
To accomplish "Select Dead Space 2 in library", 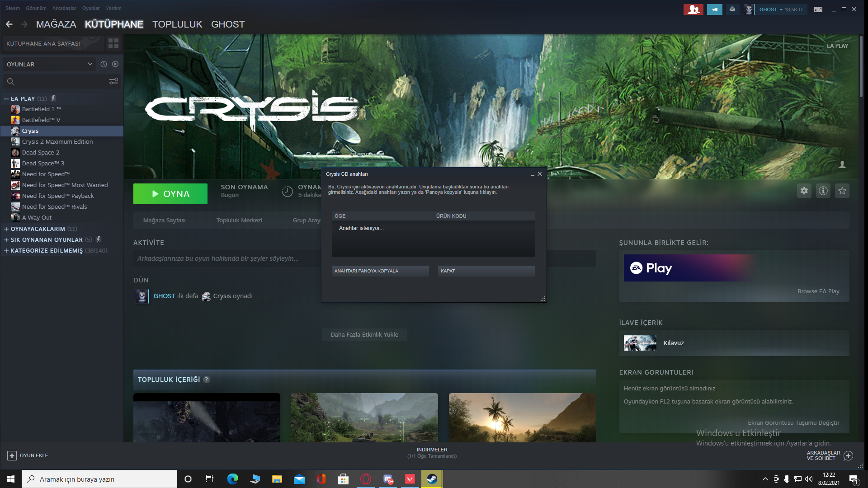I will [x=41, y=153].
